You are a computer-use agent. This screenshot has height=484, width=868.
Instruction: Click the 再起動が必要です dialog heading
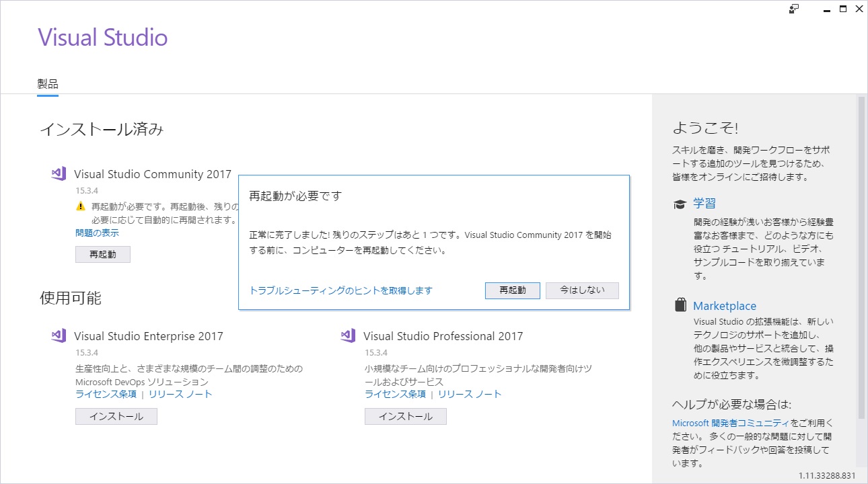click(x=295, y=196)
